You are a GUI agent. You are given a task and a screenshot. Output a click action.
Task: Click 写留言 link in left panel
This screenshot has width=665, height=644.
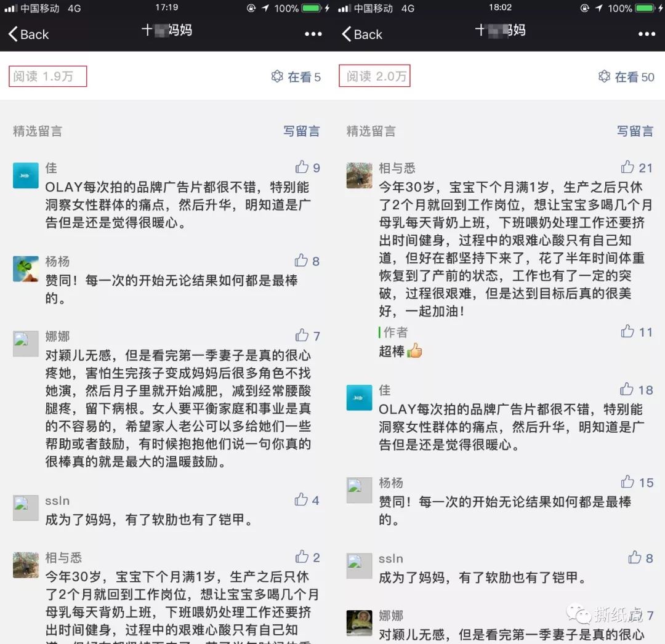coord(302,131)
